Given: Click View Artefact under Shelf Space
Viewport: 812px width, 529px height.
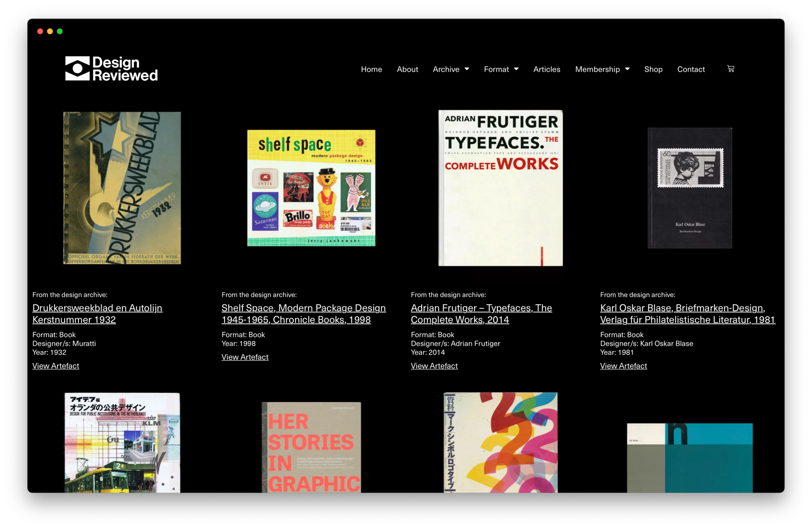Looking at the screenshot, I should pyautogui.click(x=245, y=357).
